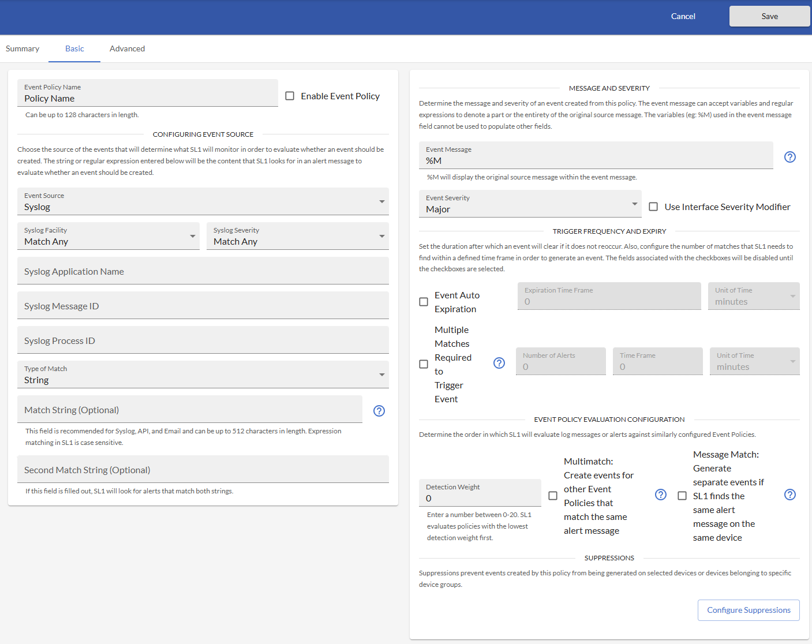Image resolution: width=812 pixels, height=644 pixels.
Task: Go to the Summary tab
Action: tap(23, 49)
